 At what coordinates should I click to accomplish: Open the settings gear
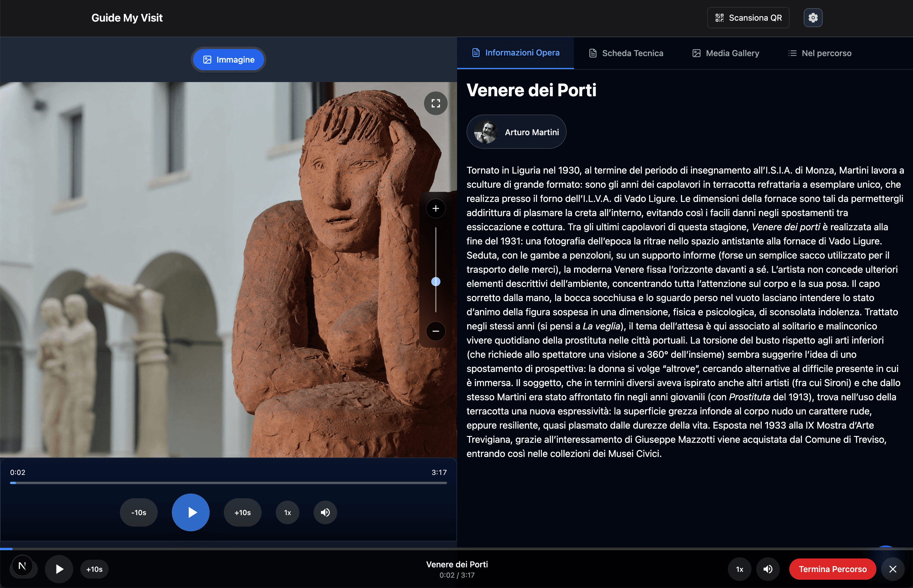(813, 17)
